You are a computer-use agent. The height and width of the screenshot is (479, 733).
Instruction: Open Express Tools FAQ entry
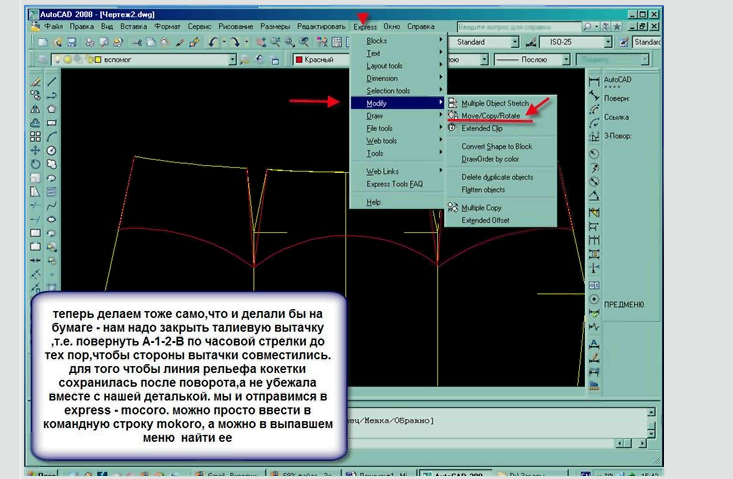[x=394, y=184]
